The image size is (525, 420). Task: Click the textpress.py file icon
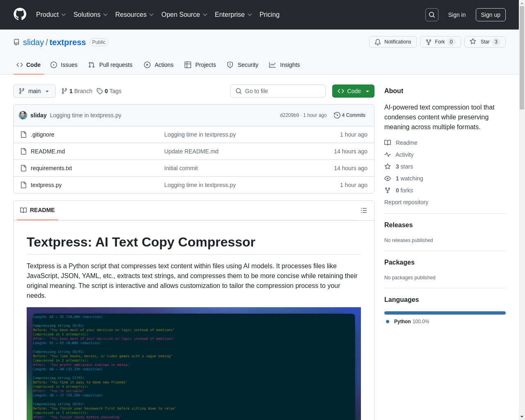click(24, 185)
